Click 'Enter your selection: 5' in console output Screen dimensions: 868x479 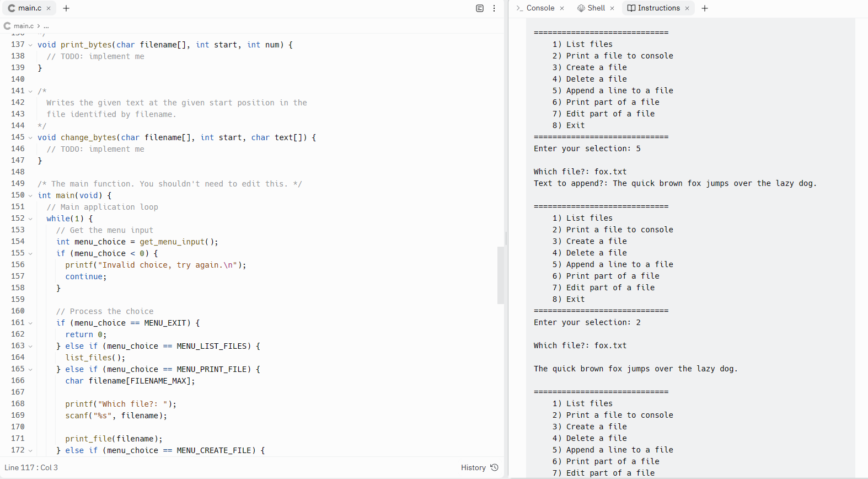point(587,148)
